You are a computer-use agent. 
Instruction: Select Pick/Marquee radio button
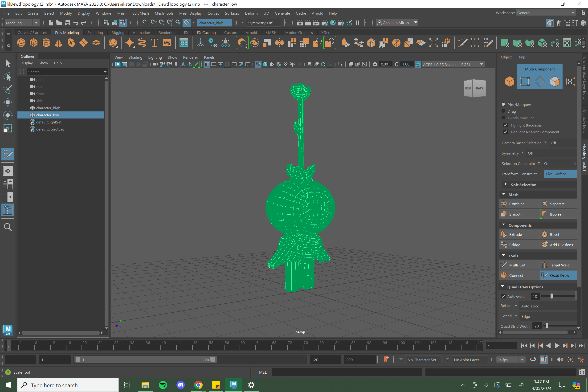[503, 104]
